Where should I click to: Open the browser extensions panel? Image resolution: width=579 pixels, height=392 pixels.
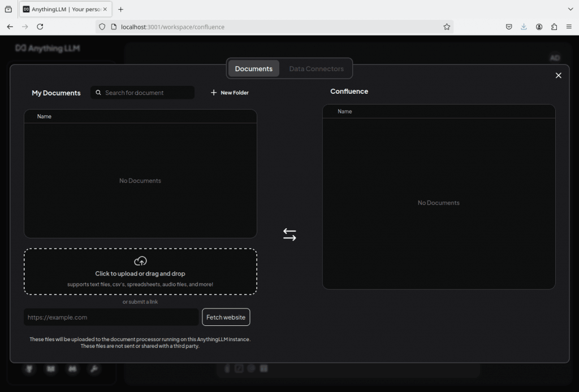pyautogui.click(x=554, y=27)
